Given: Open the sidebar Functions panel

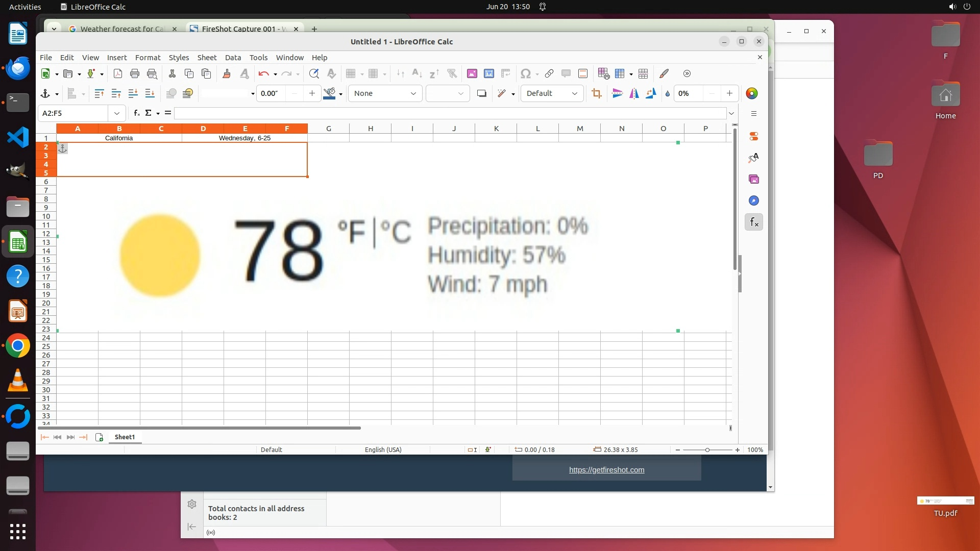Looking at the screenshot, I should (x=753, y=222).
